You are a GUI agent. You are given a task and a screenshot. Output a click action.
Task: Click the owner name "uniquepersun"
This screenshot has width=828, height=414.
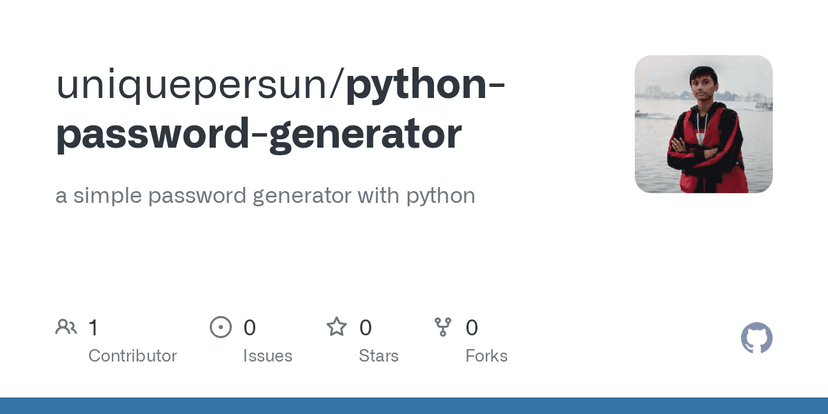[194, 86]
